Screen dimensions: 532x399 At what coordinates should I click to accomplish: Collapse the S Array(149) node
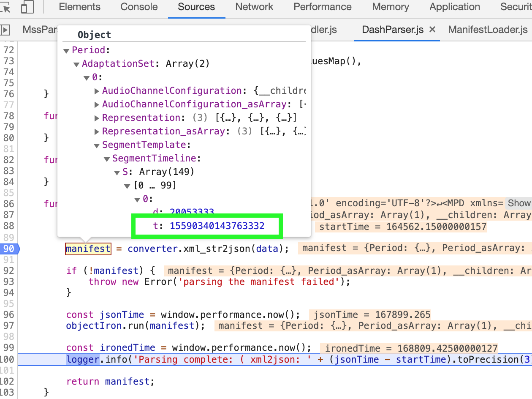coord(117,172)
